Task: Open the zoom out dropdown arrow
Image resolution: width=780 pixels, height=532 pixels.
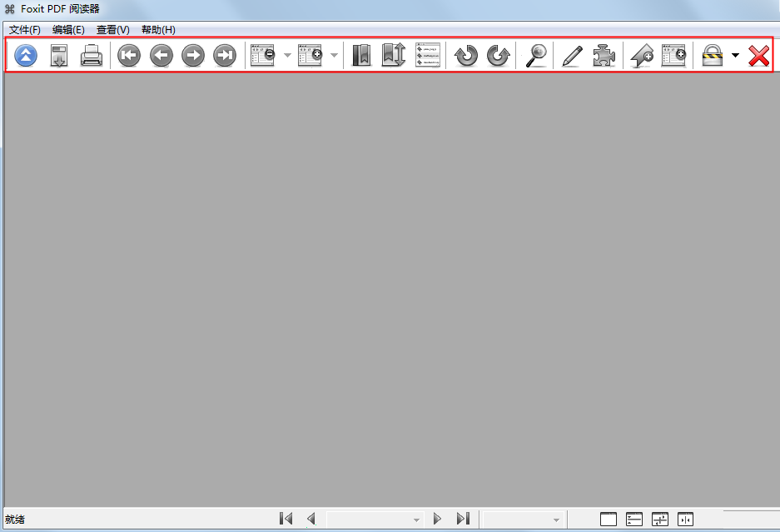Action: click(287, 55)
